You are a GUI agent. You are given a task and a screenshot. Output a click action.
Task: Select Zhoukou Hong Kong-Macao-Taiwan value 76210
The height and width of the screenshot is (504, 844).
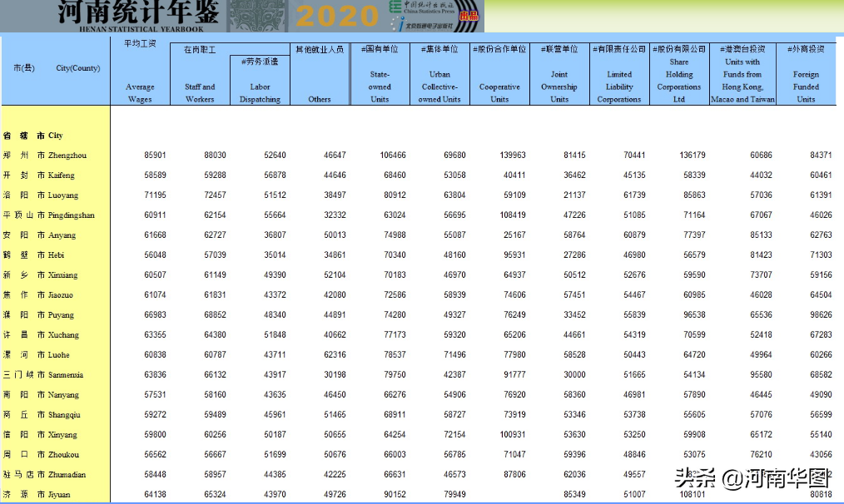[x=761, y=454]
